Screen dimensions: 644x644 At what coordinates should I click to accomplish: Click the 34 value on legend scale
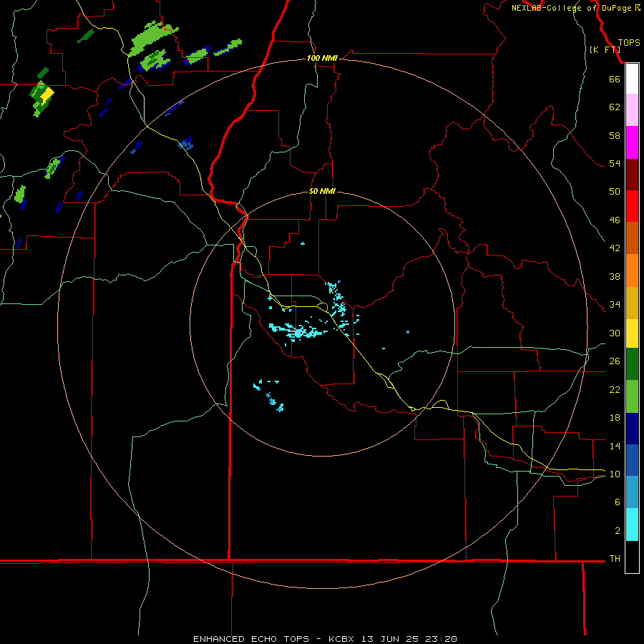[615, 304]
